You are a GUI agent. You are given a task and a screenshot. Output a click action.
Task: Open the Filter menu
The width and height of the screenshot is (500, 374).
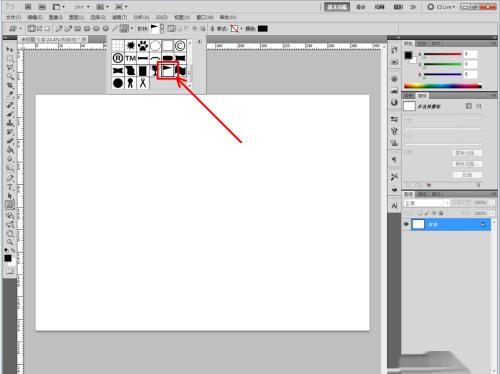(x=119, y=17)
